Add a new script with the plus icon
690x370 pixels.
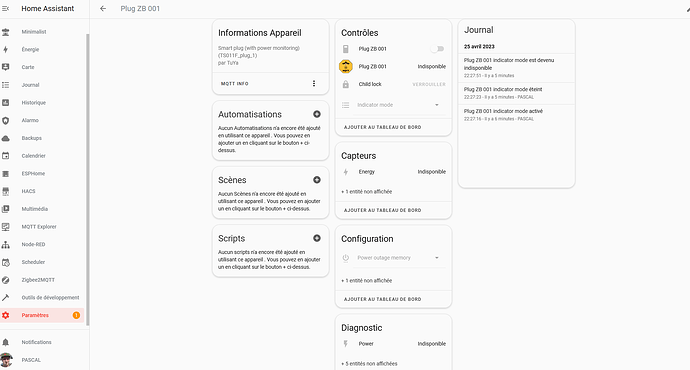(317, 238)
